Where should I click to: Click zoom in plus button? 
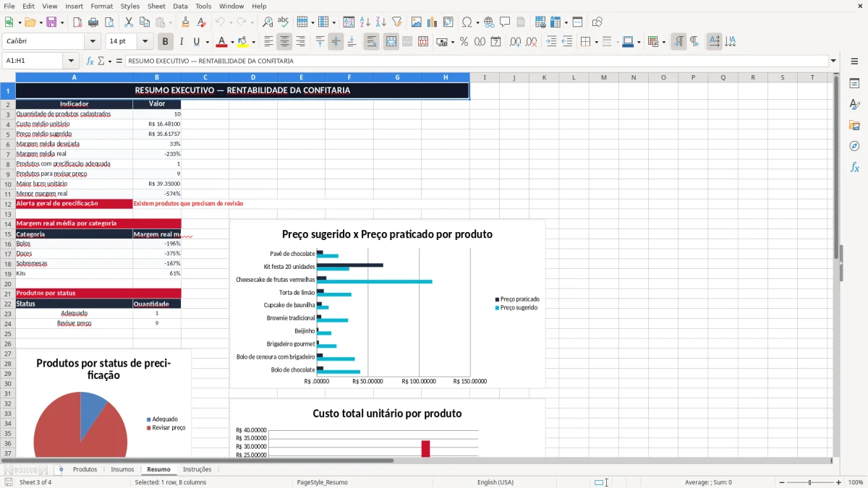tap(838, 482)
